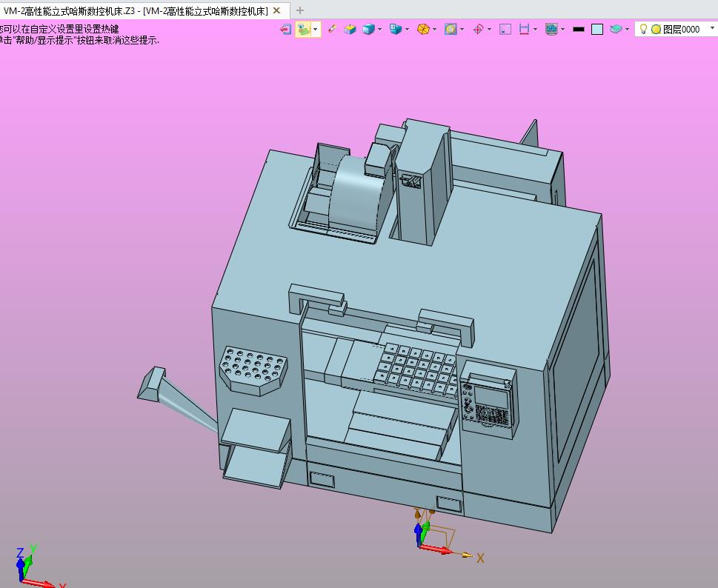Click the blue shaded cube display icon
Image resolution: width=718 pixels, height=588 pixels.
pyautogui.click(x=368, y=30)
